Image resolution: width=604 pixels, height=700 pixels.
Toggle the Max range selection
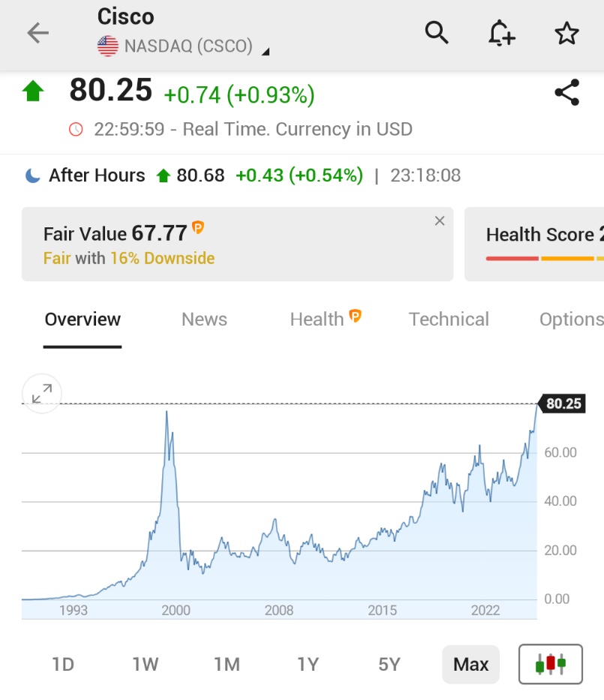[x=470, y=664]
